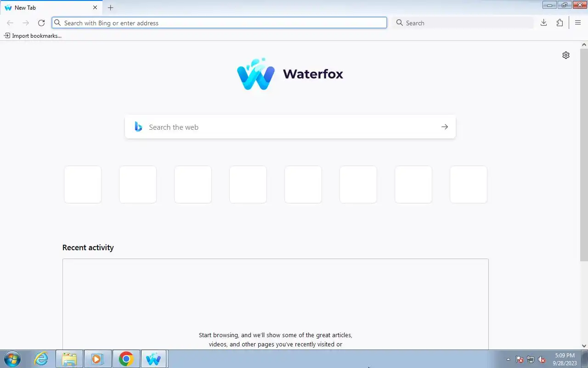588x368 pixels.
Task: Click Import bookmarks in bookmarks toolbar
Action: tap(33, 35)
